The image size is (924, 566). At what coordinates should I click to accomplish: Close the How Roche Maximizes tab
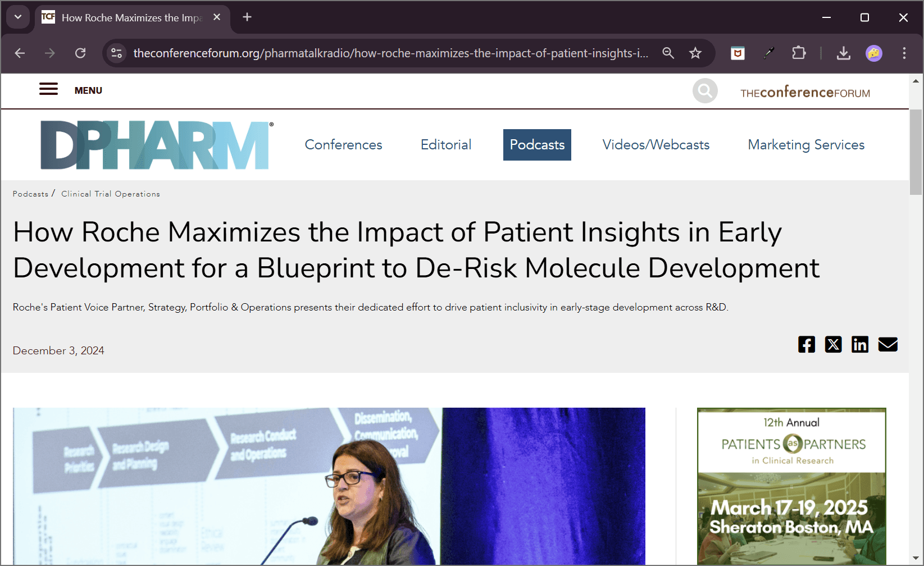[217, 17]
